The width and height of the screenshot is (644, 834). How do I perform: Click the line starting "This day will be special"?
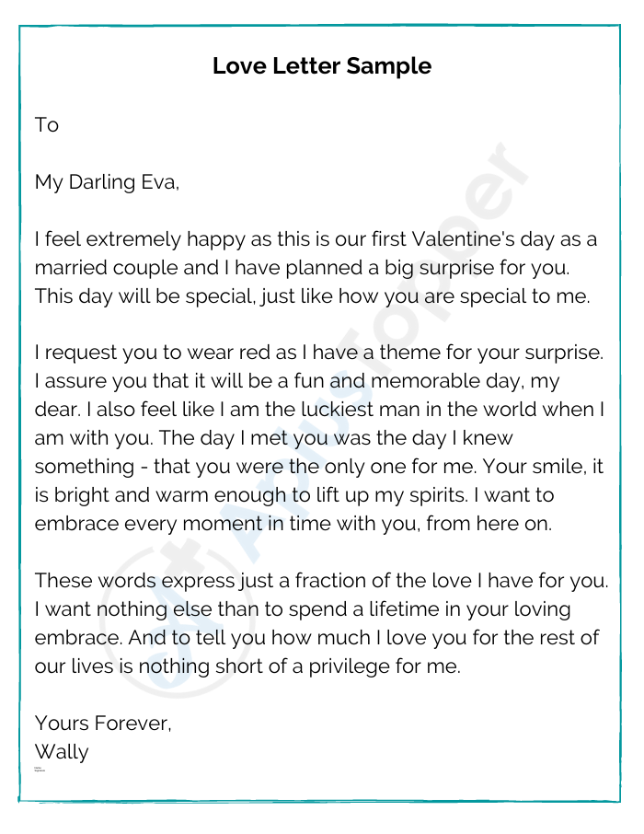pyautogui.click(x=311, y=297)
